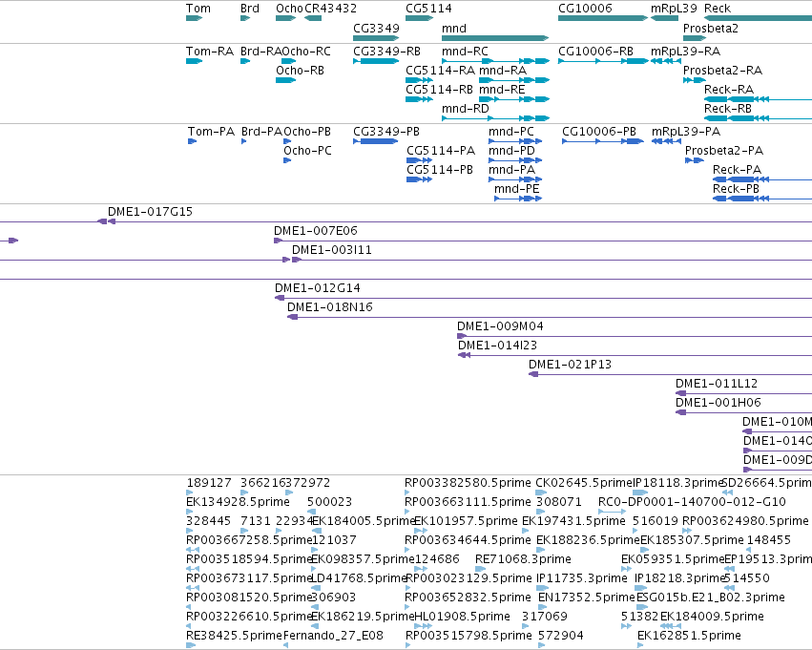Screen dimensions: 812x650
Task: Select the Ocho-RB transcript label
Action: coord(300,71)
